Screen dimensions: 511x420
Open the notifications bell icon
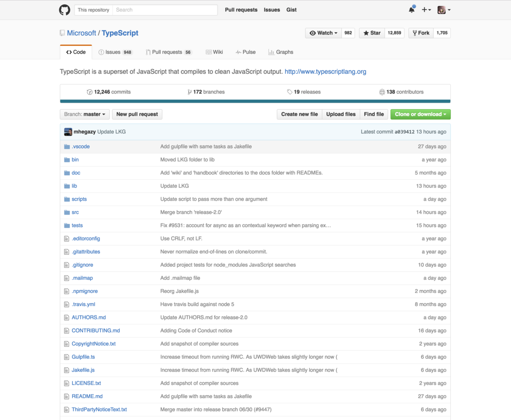[412, 9]
